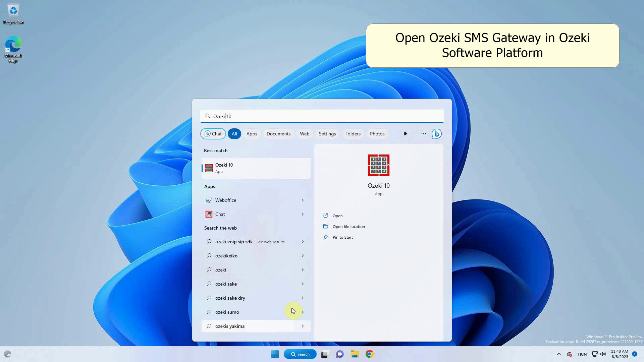The width and height of the screenshot is (644, 362).
Task: Open network status tray icon
Action: coord(595,354)
